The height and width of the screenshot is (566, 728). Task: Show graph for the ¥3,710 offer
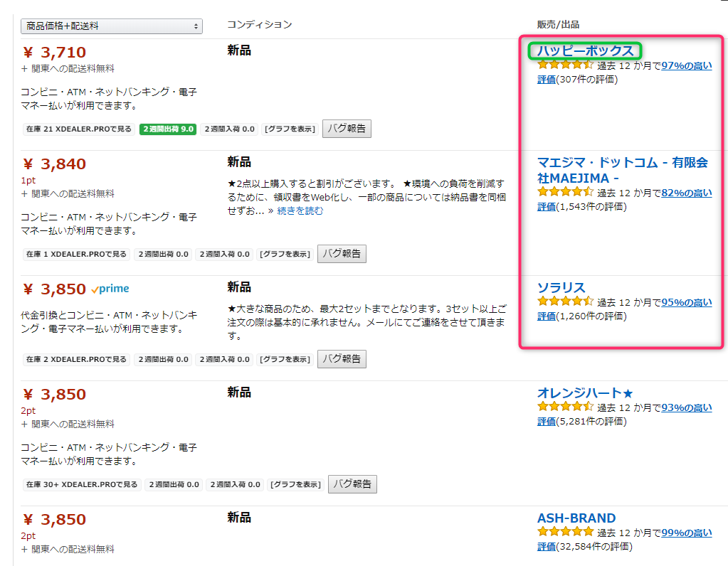(x=290, y=129)
